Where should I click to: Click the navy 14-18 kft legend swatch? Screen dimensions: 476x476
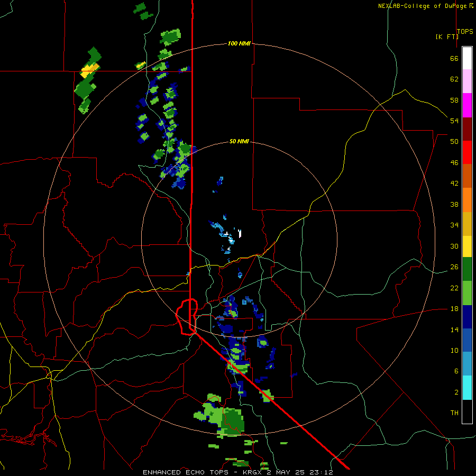tap(467, 317)
